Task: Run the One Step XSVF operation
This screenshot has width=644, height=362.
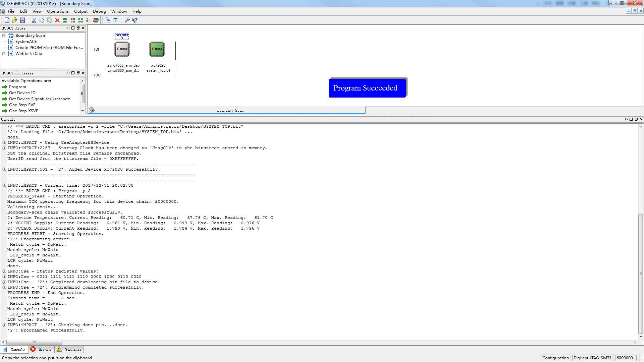Action: point(23,111)
